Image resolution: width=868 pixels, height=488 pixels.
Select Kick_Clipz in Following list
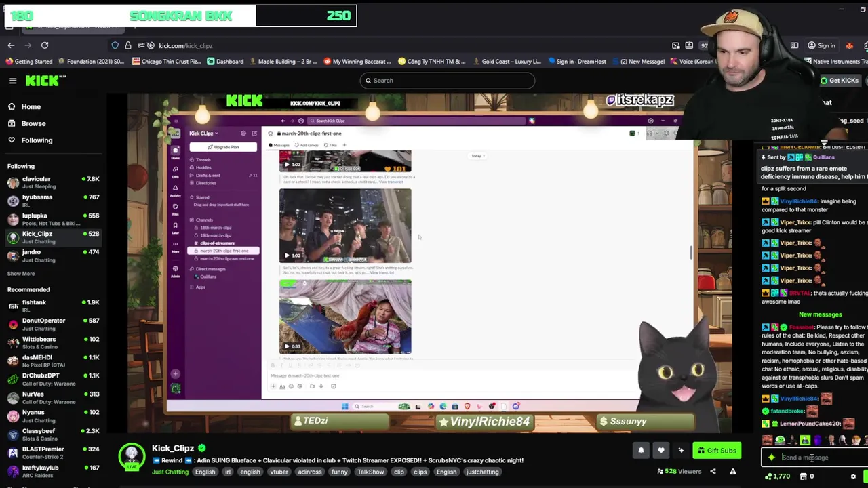53,237
